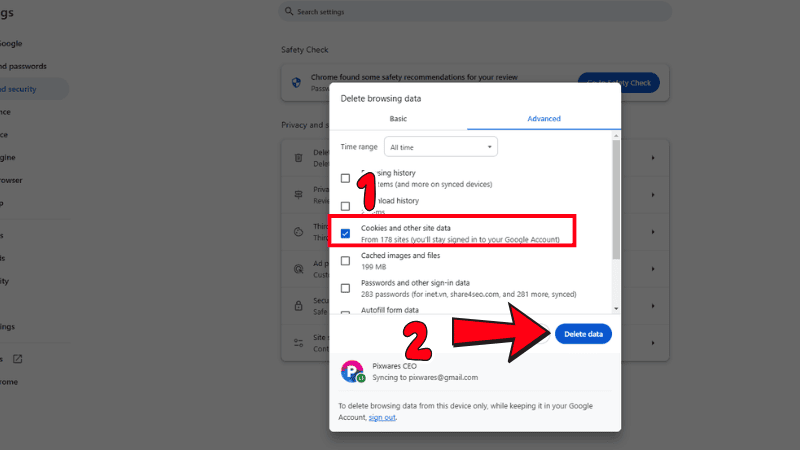Click the dialog's vertical scrollbar
800x450 pixels.
click(x=616, y=200)
